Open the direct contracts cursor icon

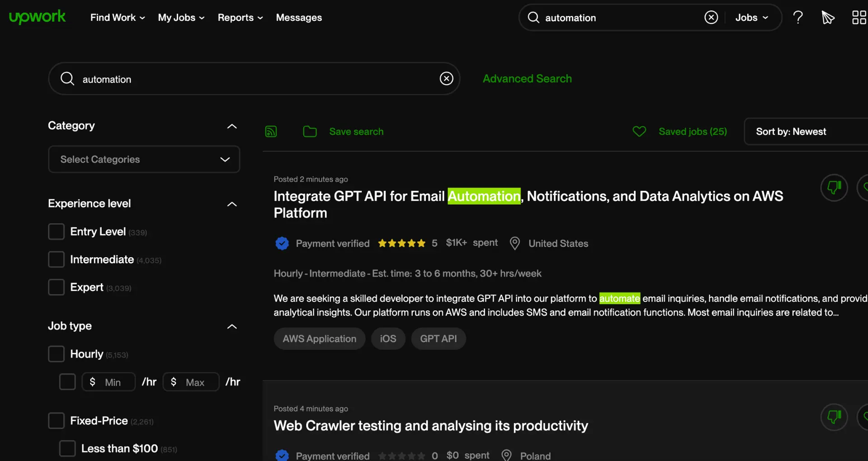[828, 18]
